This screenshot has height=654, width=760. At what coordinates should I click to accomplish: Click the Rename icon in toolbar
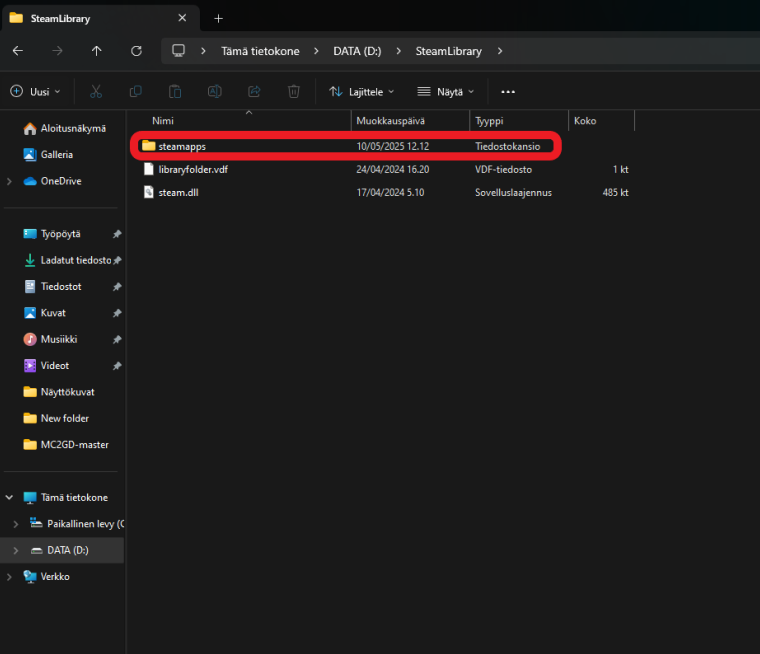[x=215, y=92]
